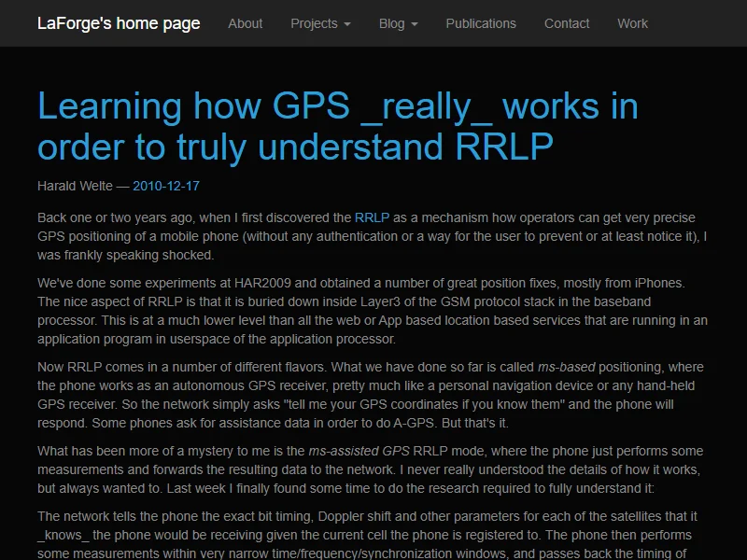Click the italic ms-based text
Image resolution: width=747 pixels, height=560 pixels.
[567, 367]
